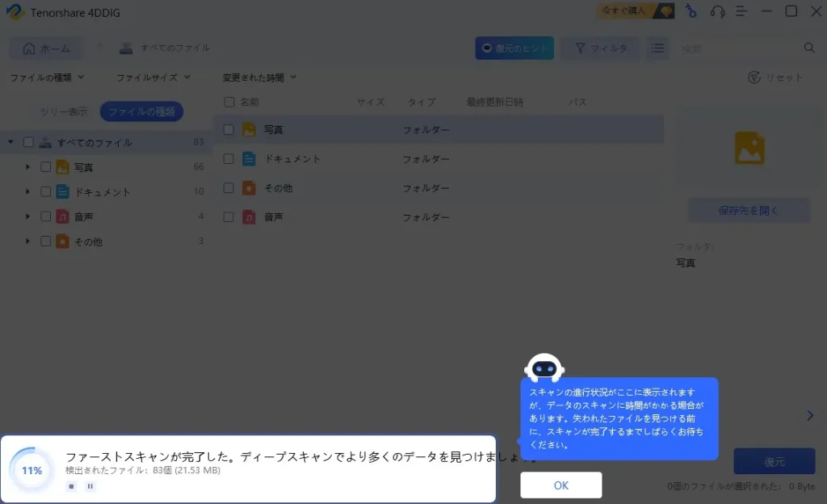
Task: Click the 今すぐ購入 buy now button
Action: (635, 11)
